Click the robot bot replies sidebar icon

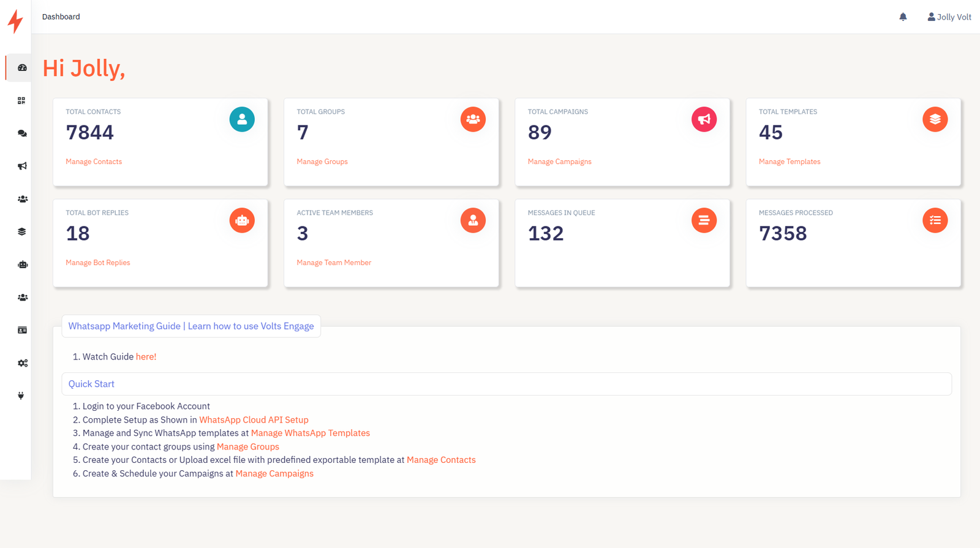(x=22, y=265)
